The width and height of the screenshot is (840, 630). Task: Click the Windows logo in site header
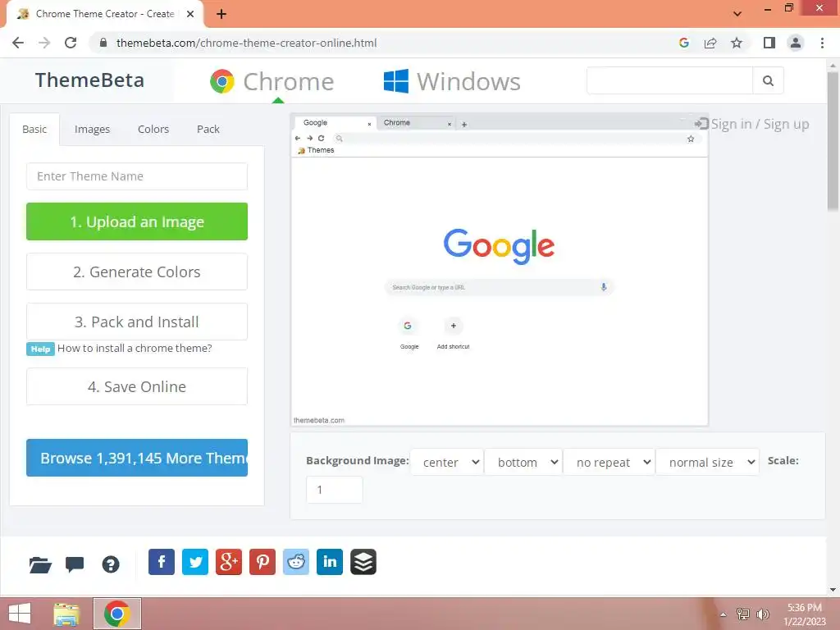[x=396, y=81]
